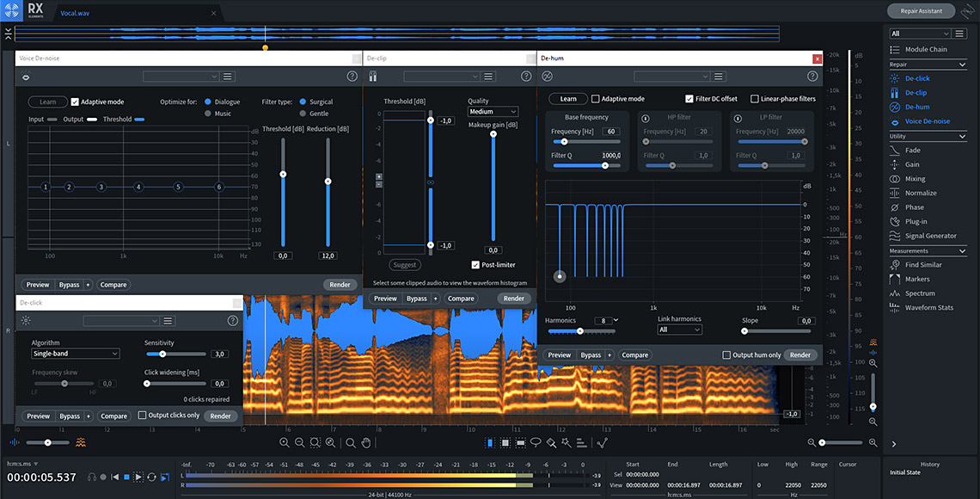
Task: Enable Output clicks only checkbox
Action: click(x=142, y=416)
